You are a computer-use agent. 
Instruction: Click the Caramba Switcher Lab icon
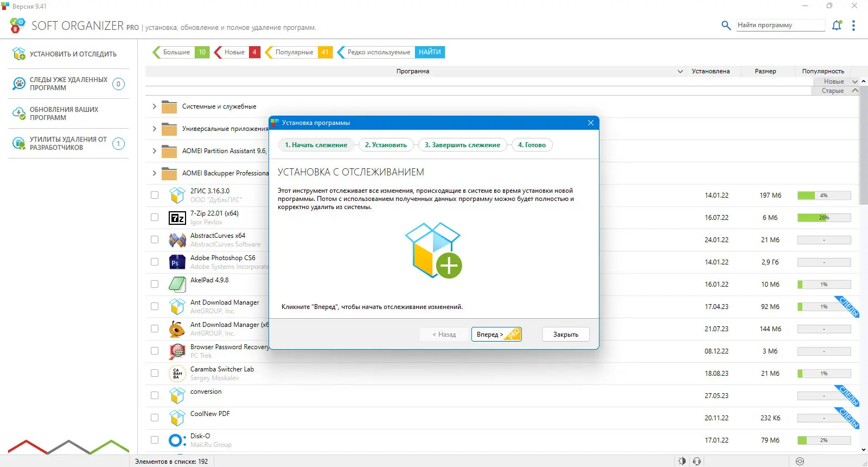pyautogui.click(x=177, y=374)
